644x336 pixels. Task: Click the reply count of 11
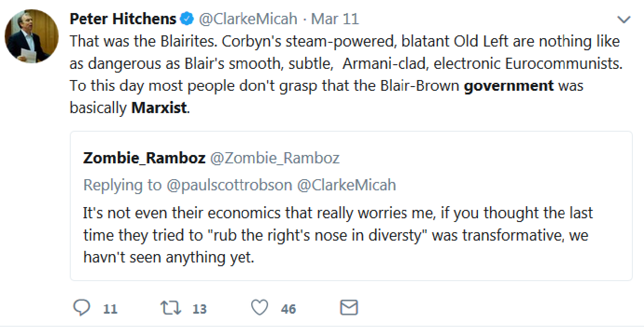[110, 309]
